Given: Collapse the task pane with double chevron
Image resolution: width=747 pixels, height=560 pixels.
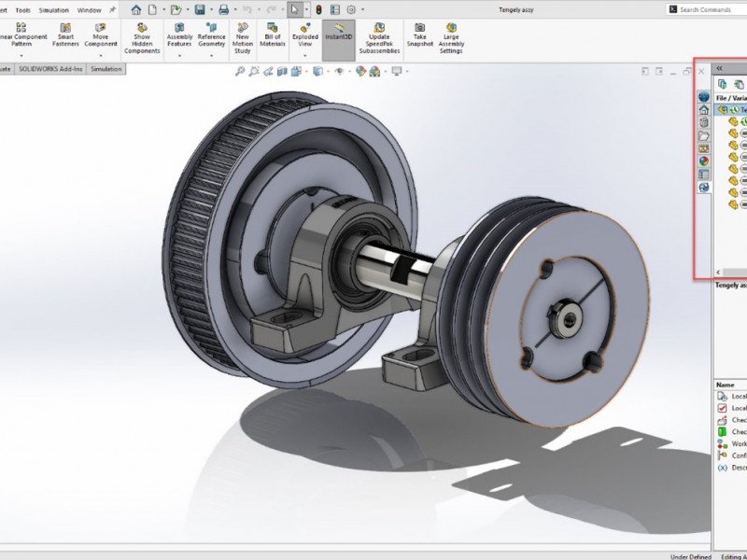Looking at the screenshot, I should pos(719,69).
